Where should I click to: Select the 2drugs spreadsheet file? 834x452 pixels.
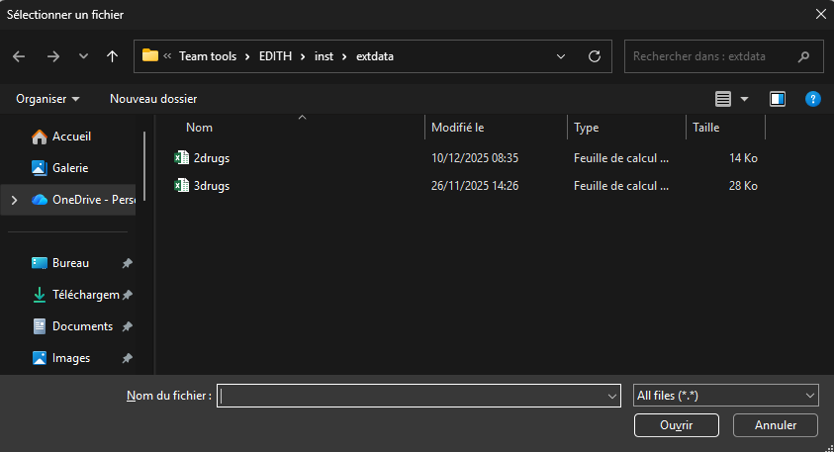point(211,158)
